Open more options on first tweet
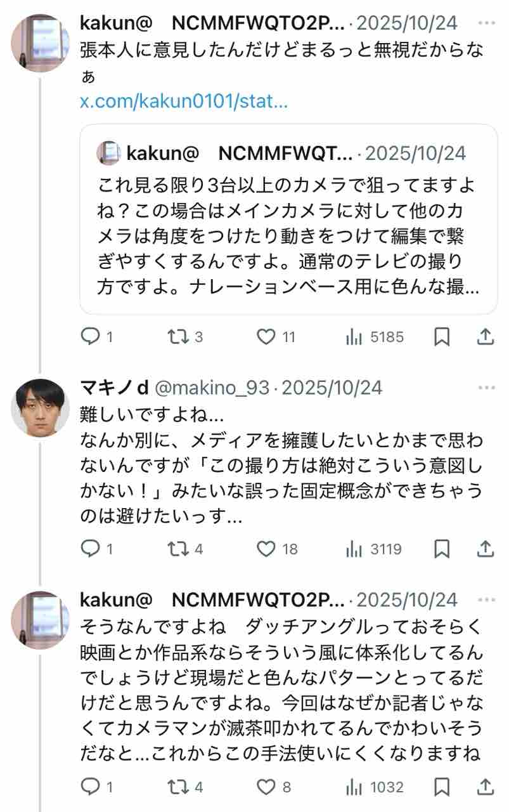509x812 pixels. point(486,23)
